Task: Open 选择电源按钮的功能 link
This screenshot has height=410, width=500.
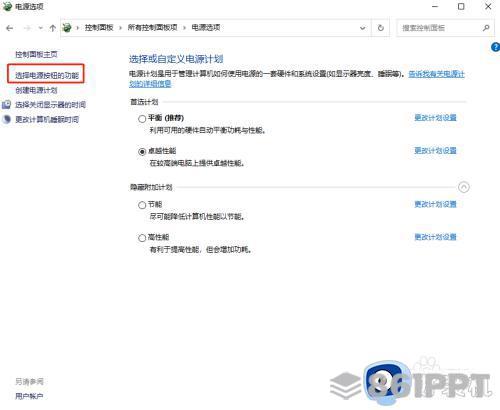Action: 47,75
